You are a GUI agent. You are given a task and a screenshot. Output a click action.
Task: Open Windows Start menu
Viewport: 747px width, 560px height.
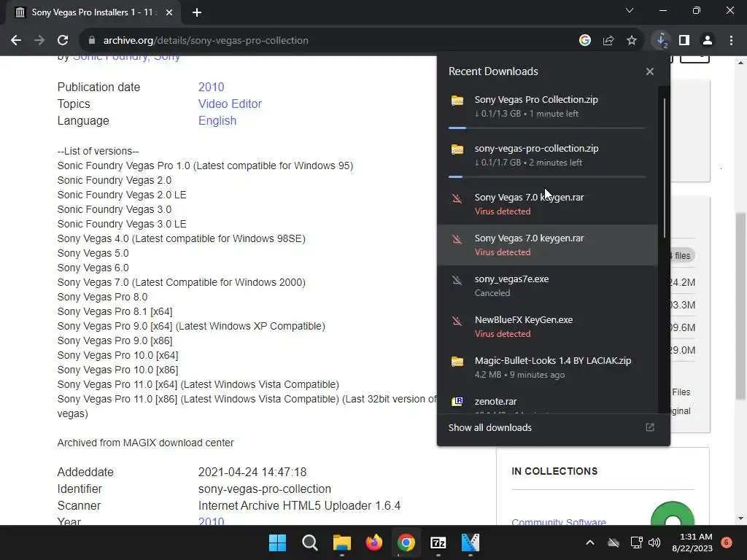277,542
